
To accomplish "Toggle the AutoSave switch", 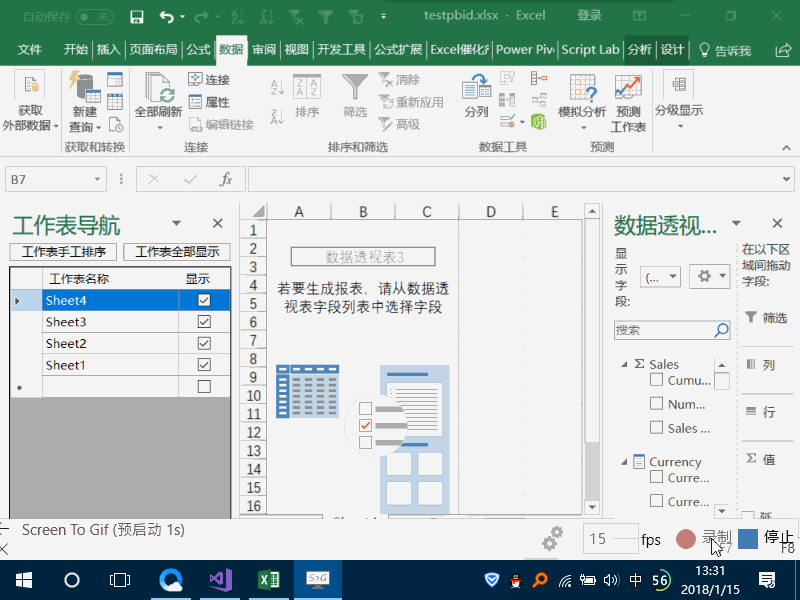I will click(95, 17).
